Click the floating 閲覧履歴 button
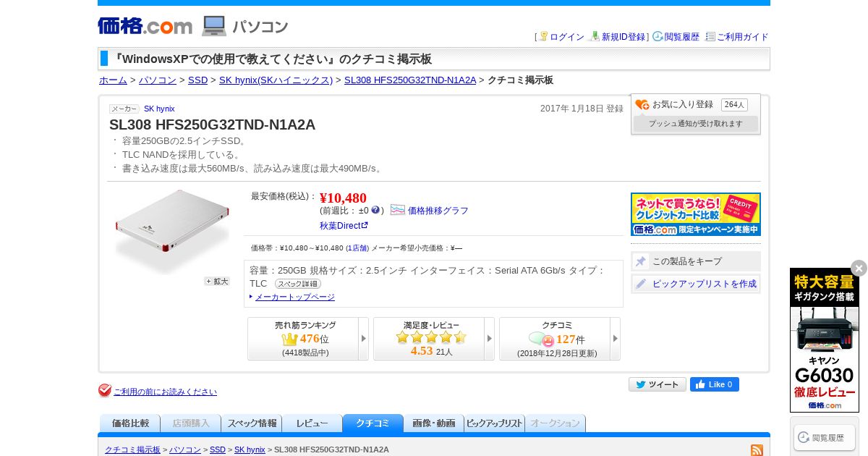Image resolution: width=868 pixels, height=456 pixels. coord(825,437)
